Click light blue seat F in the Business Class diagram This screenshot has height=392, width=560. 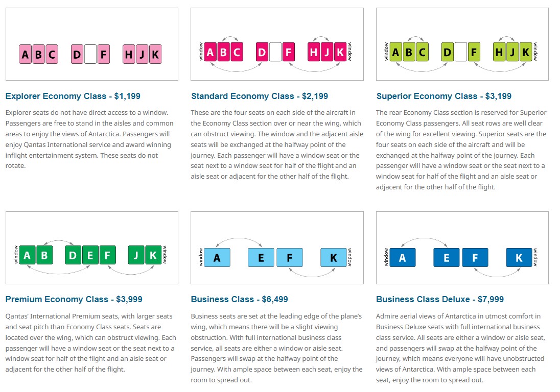pos(289,258)
